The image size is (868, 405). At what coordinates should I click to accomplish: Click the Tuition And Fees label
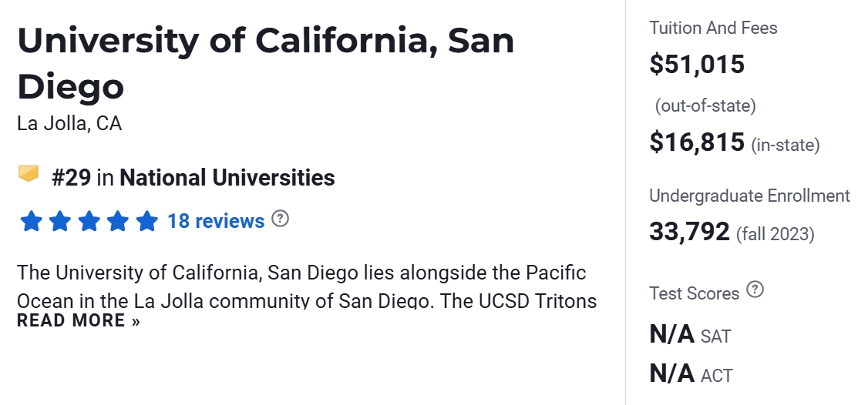pos(713,28)
